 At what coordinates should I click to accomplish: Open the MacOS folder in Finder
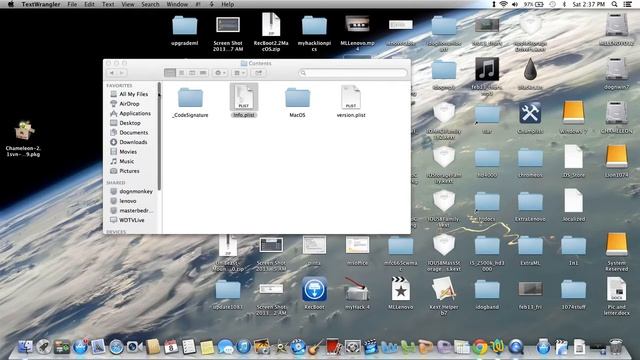297,102
